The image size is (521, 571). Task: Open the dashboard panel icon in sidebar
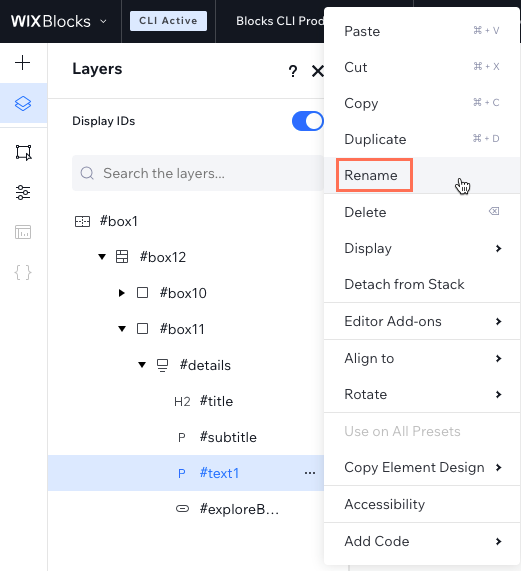[23, 232]
